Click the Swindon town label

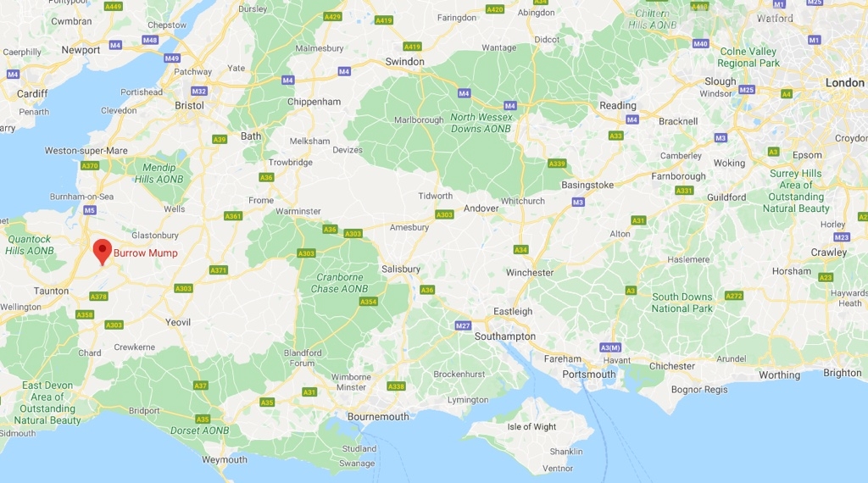point(404,61)
